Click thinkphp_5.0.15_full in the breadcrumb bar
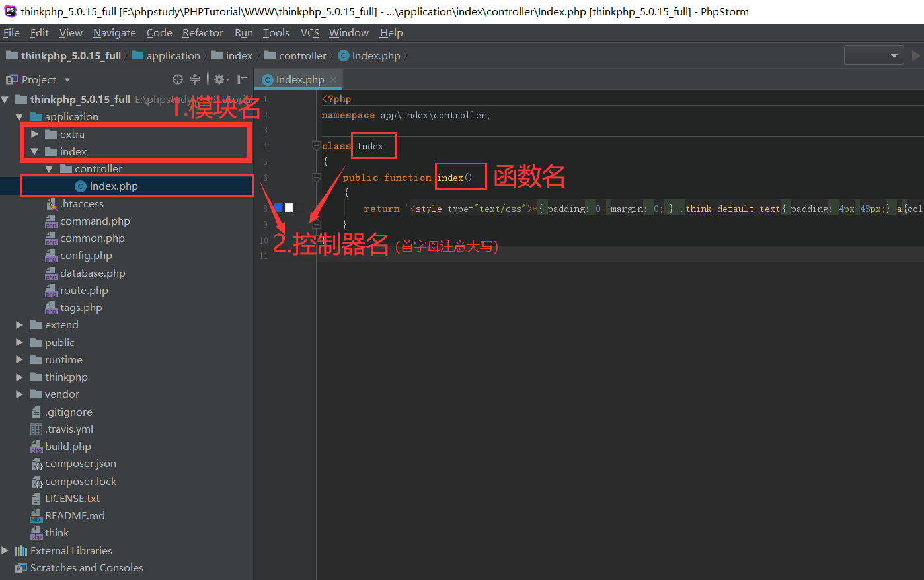 point(64,55)
